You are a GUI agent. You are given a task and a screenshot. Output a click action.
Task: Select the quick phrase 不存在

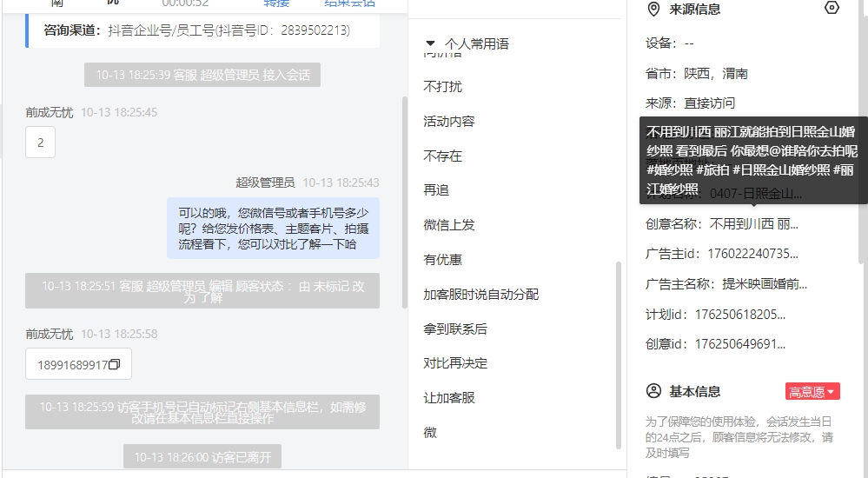442,156
